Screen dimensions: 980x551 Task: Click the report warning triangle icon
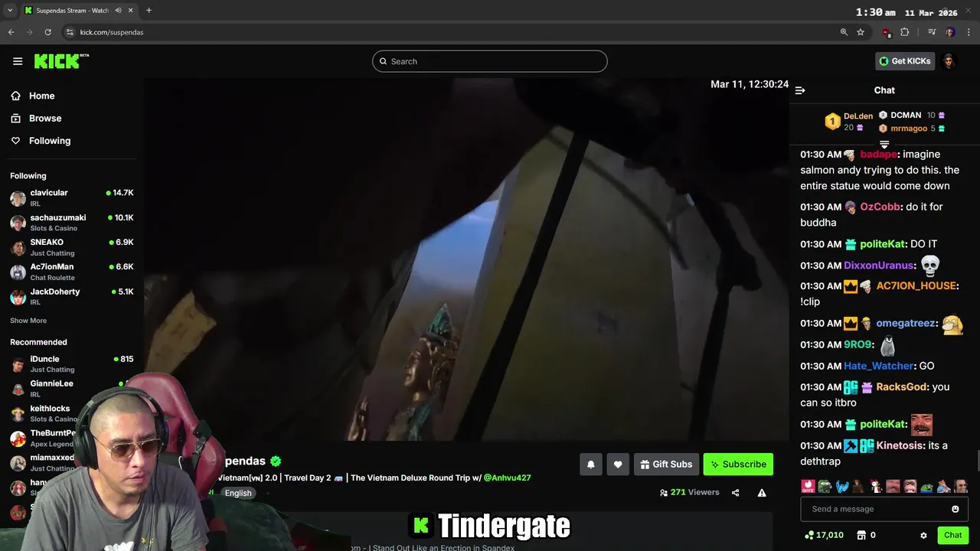tap(762, 493)
